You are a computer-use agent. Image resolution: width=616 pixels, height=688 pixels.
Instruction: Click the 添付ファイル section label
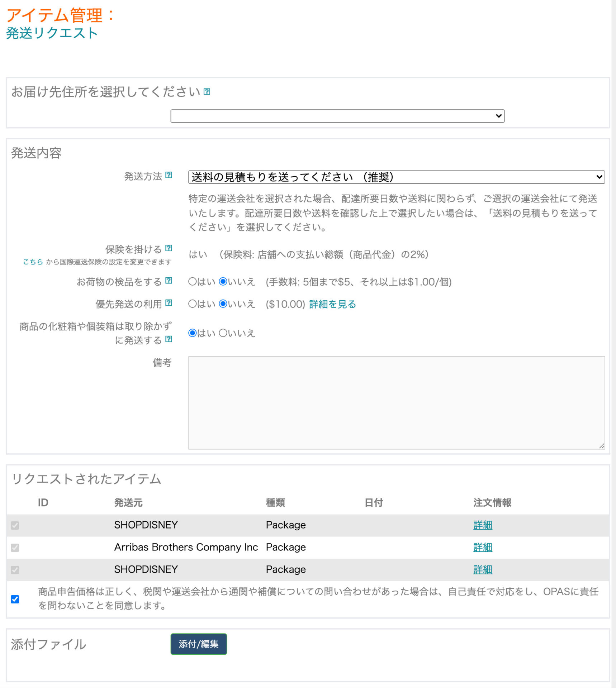48,644
